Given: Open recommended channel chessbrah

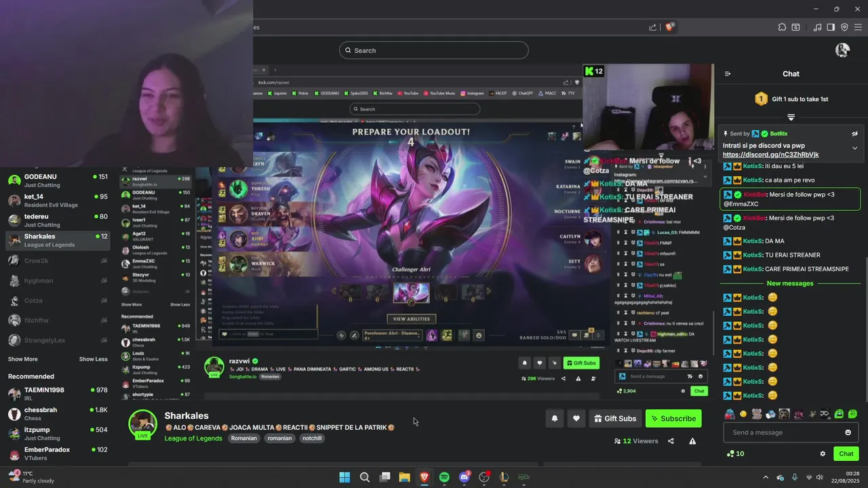Looking at the screenshot, I should (58, 413).
